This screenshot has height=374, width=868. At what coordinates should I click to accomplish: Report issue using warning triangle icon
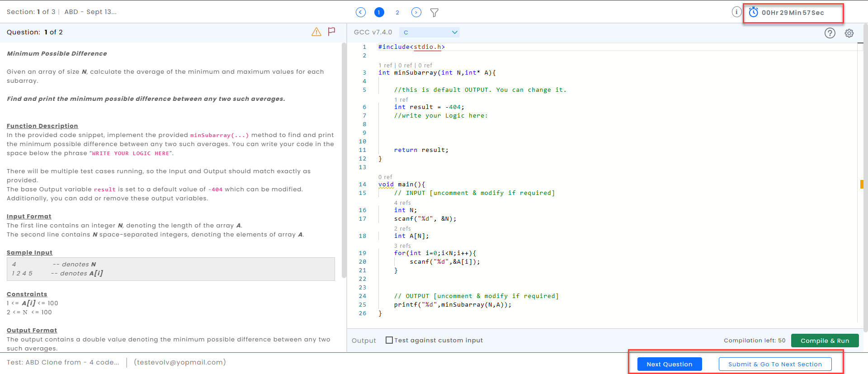(316, 32)
